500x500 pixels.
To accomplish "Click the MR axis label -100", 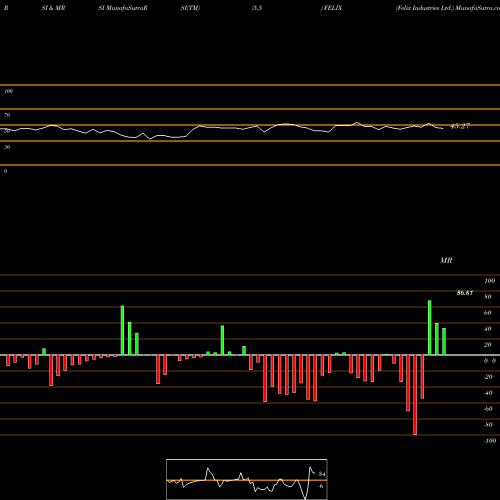I will pos(490,441).
